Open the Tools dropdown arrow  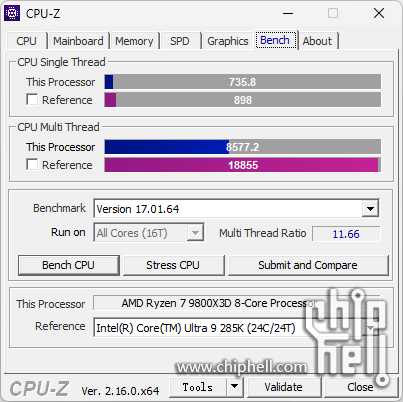pos(235,387)
